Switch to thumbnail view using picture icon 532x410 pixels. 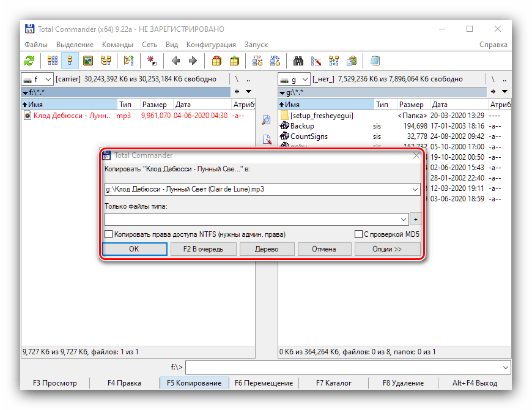click(87, 61)
